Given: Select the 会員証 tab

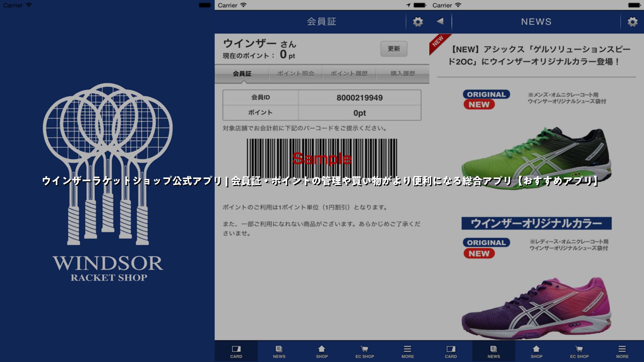Looking at the screenshot, I should [x=242, y=74].
